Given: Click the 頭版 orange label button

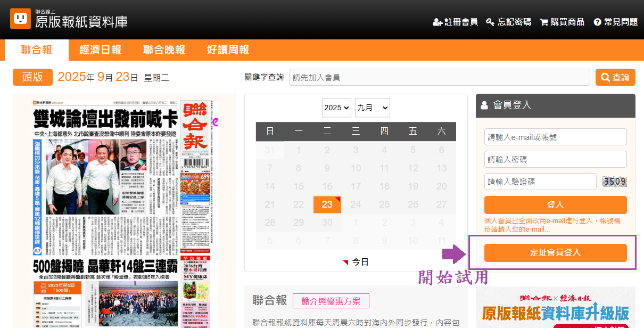Looking at the screenshot, I should [x=32, y=77].
